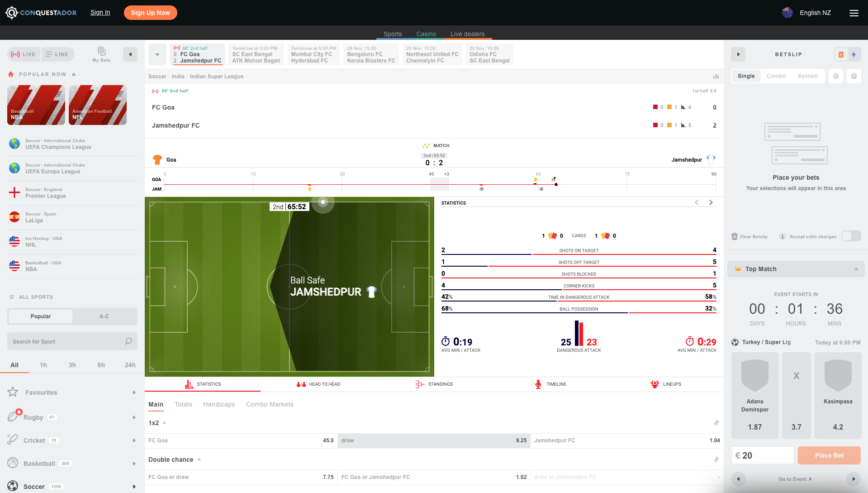Switch to the Standings tab
Screen dimensions: 868x493
click(x=434, y=384)
